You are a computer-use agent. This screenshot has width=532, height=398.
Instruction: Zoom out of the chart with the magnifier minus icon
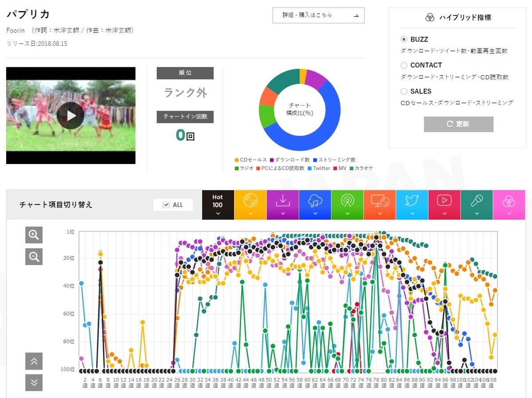pyautogui.click(x=34, y=256)
